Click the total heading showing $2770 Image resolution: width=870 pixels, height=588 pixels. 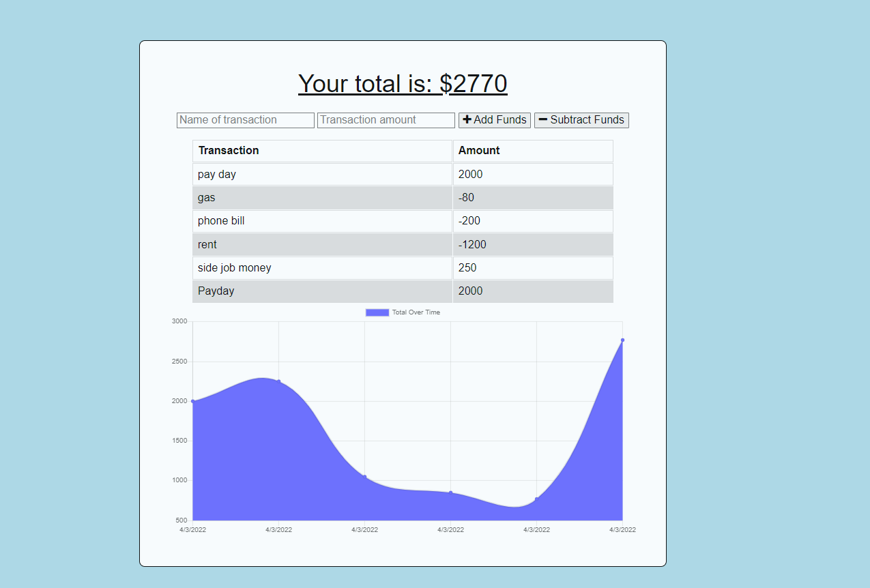coord(403,83)
